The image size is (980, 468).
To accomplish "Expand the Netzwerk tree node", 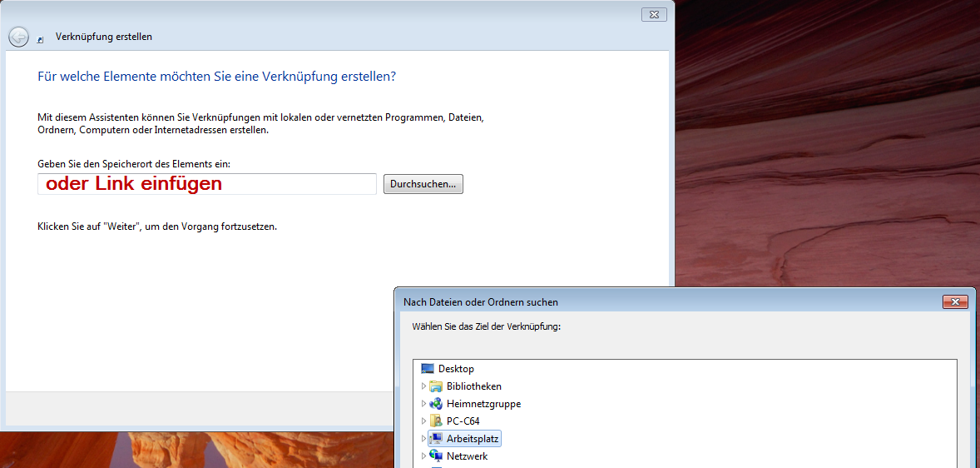I will click(423, 456).
